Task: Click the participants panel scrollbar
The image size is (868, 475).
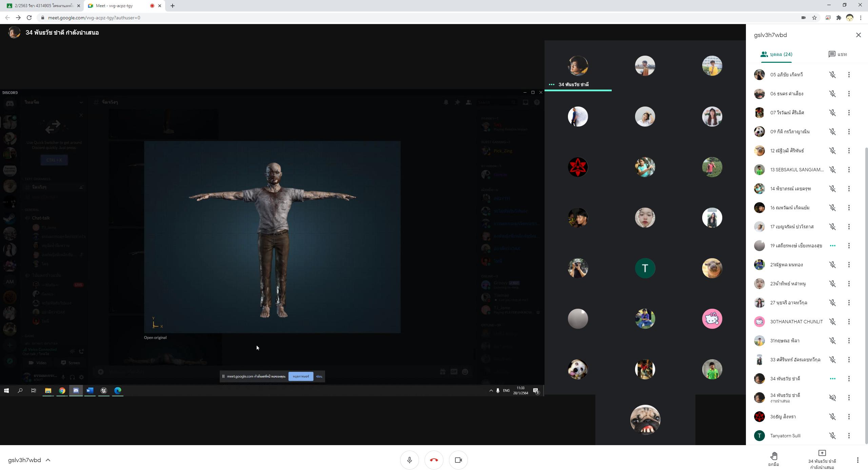Action: (x=866, y=295)
